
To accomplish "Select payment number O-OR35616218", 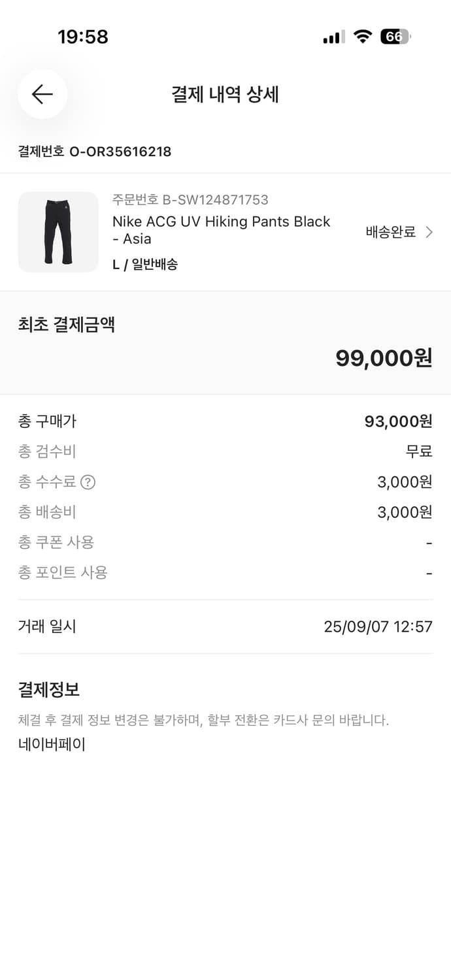I will tap(95, 152).
